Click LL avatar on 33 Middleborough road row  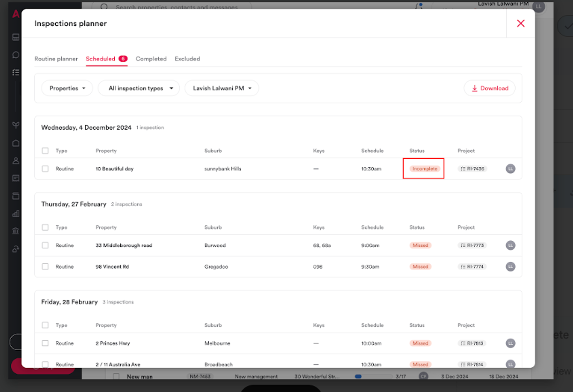[x=511, y=246]
